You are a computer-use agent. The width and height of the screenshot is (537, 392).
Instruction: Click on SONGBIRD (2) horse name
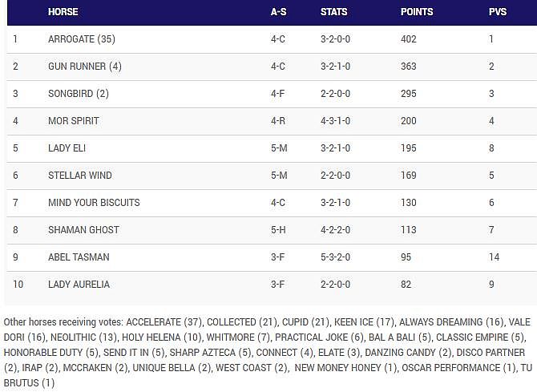[x=79, y=94]
